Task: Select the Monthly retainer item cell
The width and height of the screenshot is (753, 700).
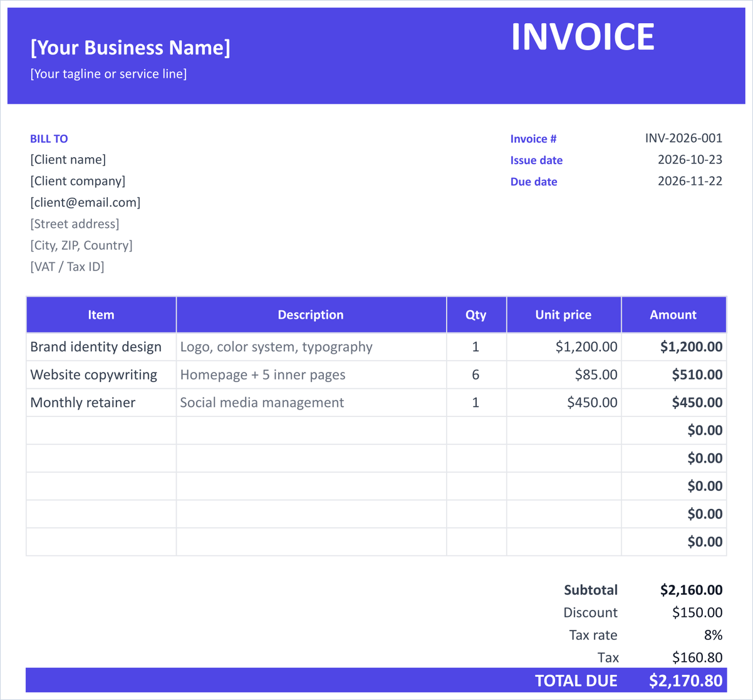Action: pyautogui.click(x=101, y=403)
